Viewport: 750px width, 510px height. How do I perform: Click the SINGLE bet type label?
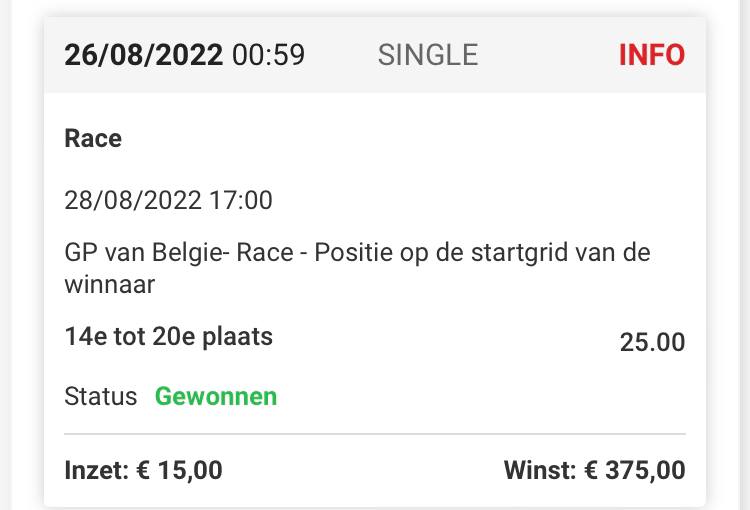coord(427,54)
